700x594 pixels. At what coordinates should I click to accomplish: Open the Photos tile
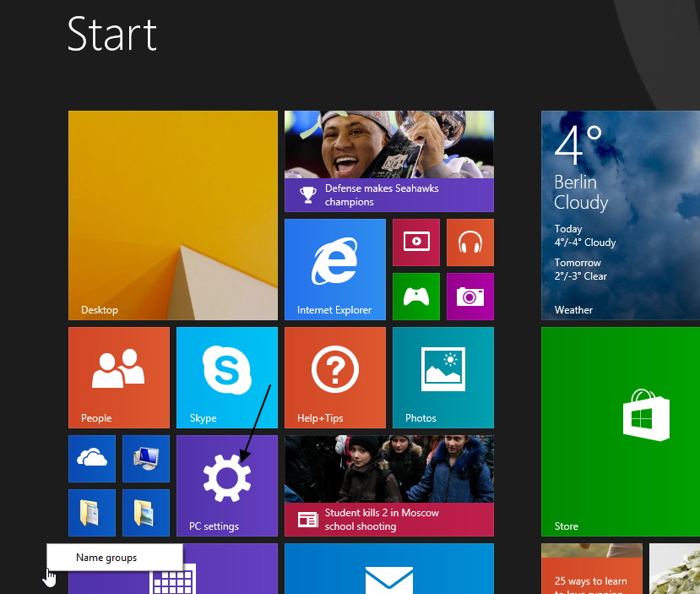pyautogui.click(x=443, y=378)
